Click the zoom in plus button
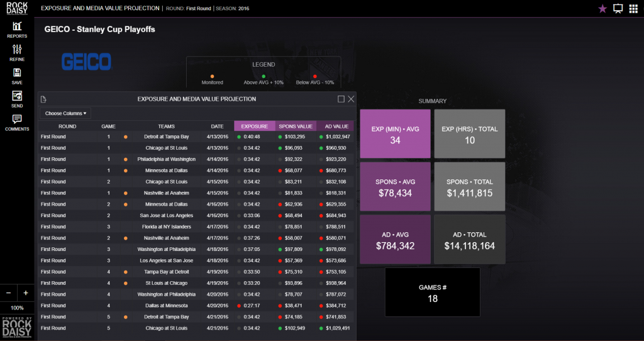 (x=25, y=293)
